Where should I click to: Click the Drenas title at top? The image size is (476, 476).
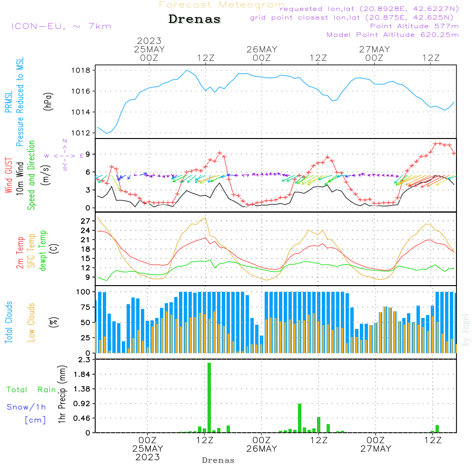[x=195, y=19]
